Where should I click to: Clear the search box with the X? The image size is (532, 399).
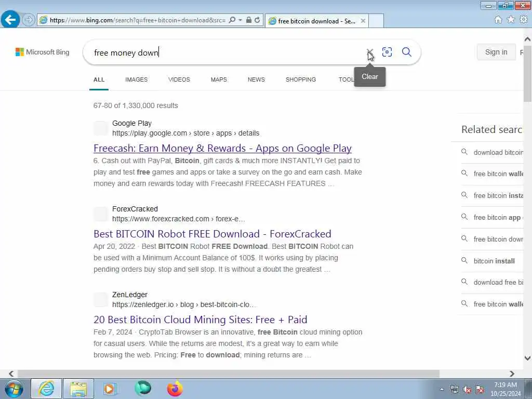tap(370, 52)
